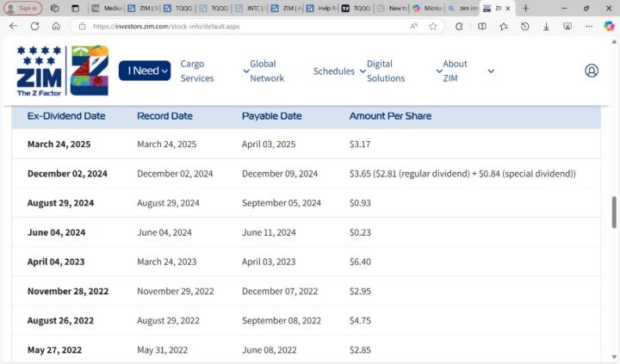Add this page to favorites with the star icon
The width and height of the screenshot is (620, 364).
433,26
